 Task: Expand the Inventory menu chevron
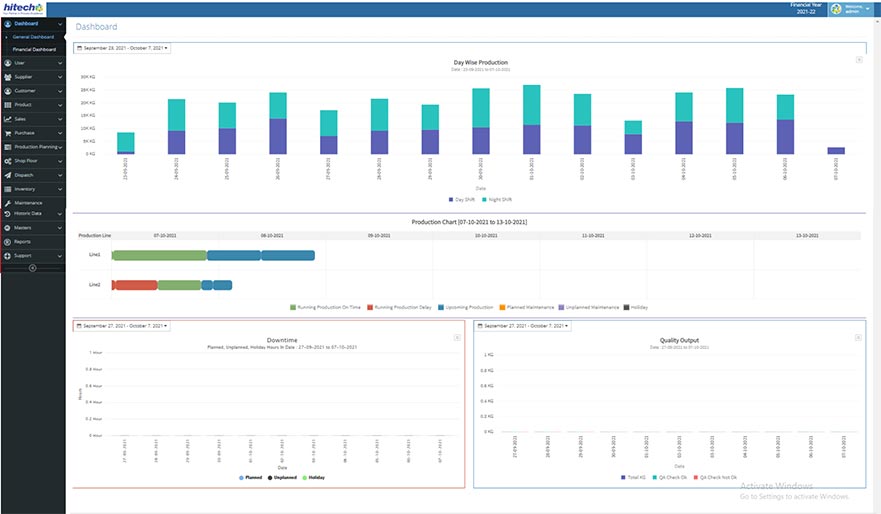click(x=60, y=189)
